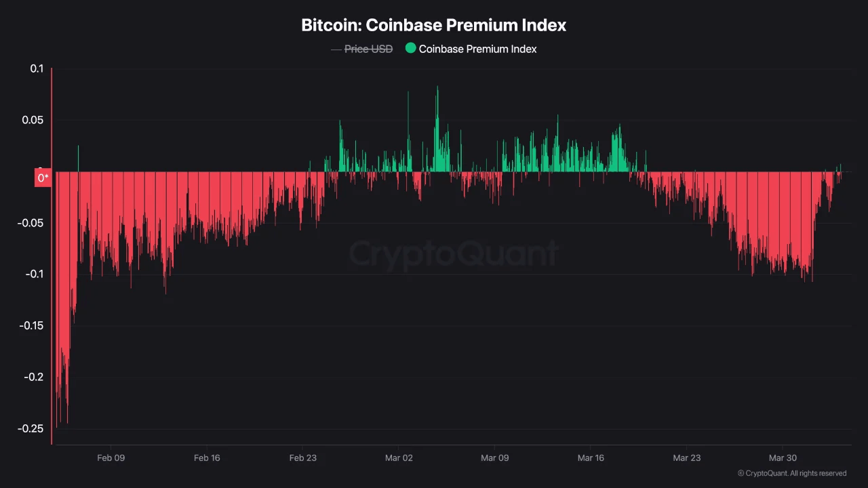Screen dimensions: 868x488
Task: Select the Mar 30 date tick
Action: coord(783,458)
